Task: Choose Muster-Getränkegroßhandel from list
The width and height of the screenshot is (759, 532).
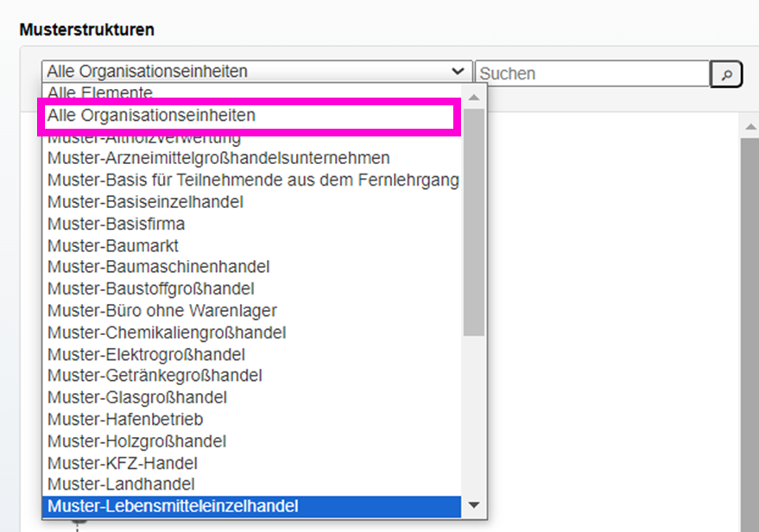Action: click(x=155, y=376)
